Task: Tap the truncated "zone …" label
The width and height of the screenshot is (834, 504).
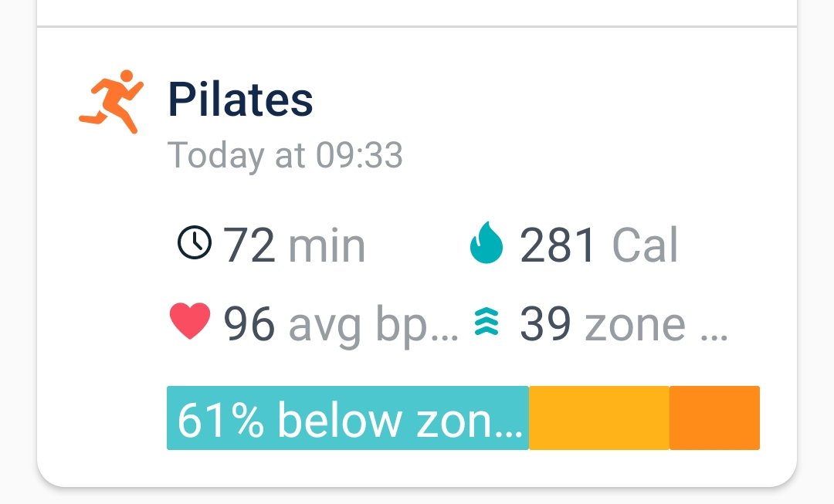Action: (656, 326)
